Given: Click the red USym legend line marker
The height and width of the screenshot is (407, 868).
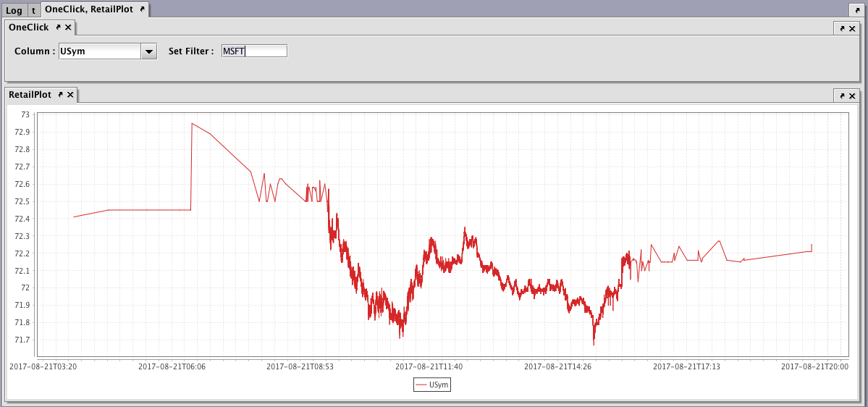Looking at the screenshot, I should point(421,385).
